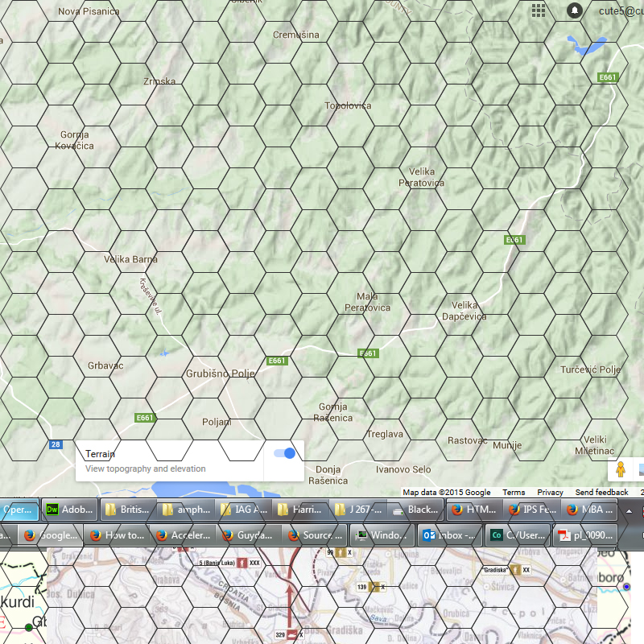Screen dimensions: 644x644
Task: Select the Gornja Kovačica place label
Action: click(74, 140)
